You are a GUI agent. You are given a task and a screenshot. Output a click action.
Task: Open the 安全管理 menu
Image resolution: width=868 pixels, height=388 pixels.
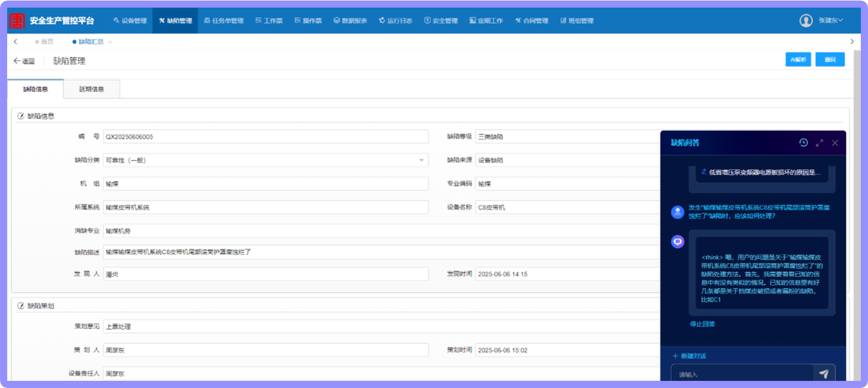tap(441, 21)
